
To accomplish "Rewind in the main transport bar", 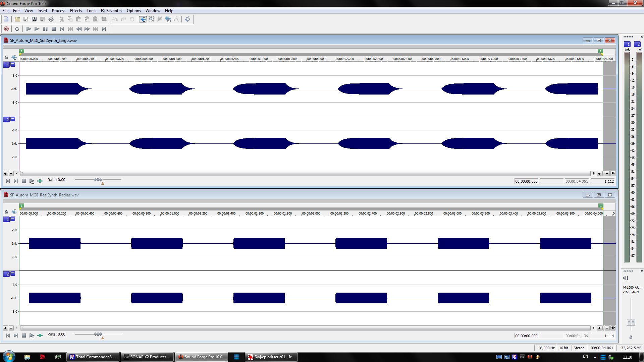I will click(79, 29).
